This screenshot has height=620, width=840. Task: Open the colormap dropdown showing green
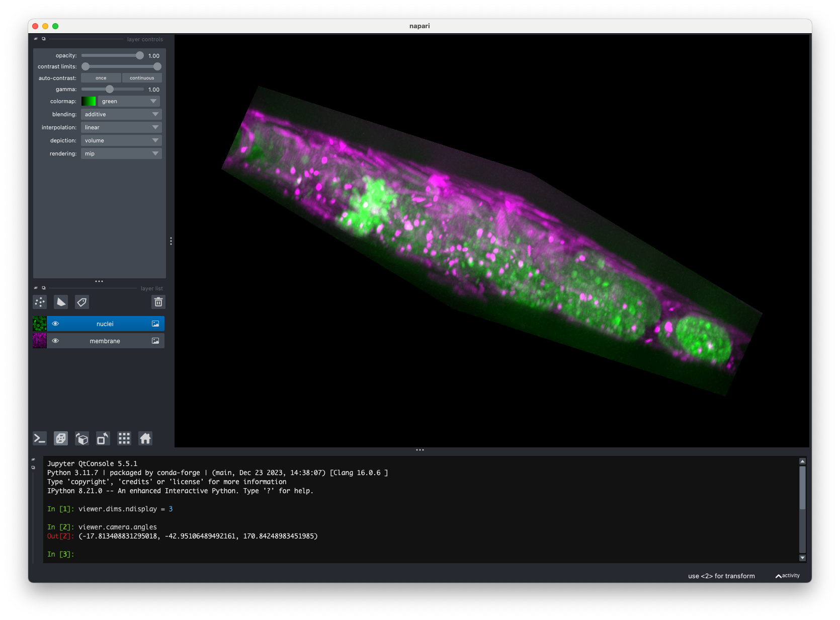coord(128,101)
